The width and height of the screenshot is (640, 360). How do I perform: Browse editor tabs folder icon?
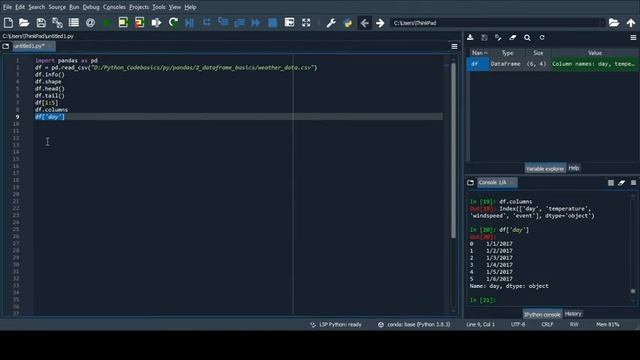click(x=6, y=46)
